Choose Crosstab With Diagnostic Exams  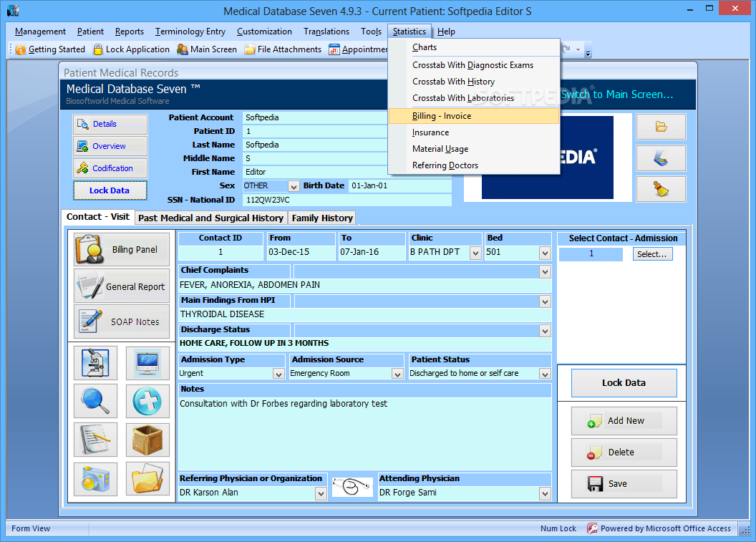pos(474,65)
